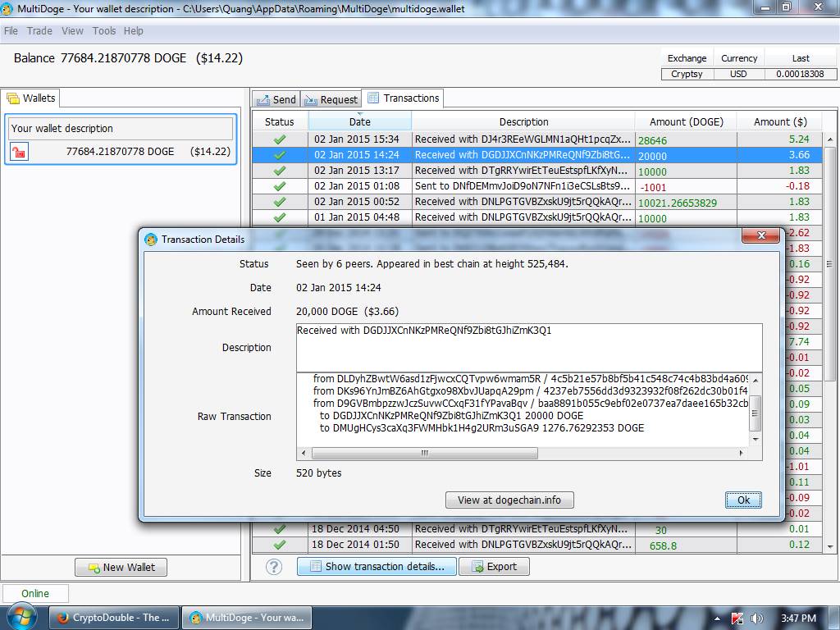Click the Cryptsy exchange value
This screenshot has height=630, width=840.
687,74
